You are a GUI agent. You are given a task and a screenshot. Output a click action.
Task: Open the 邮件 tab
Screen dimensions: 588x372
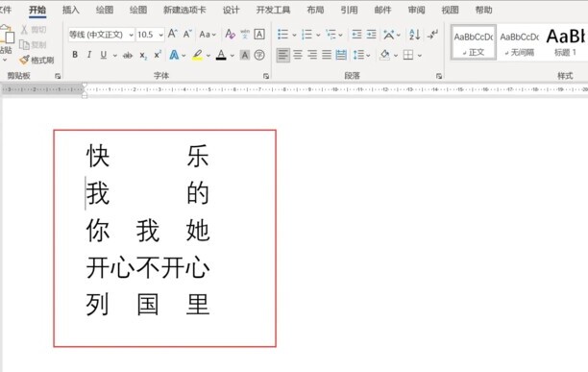382,10
